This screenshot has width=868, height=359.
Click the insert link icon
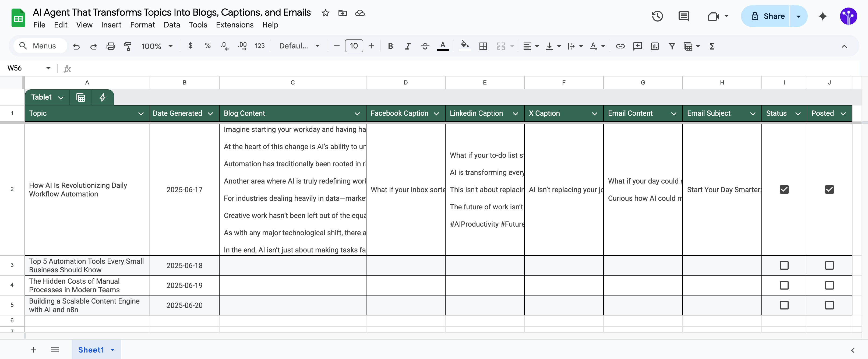pos(620,46)
